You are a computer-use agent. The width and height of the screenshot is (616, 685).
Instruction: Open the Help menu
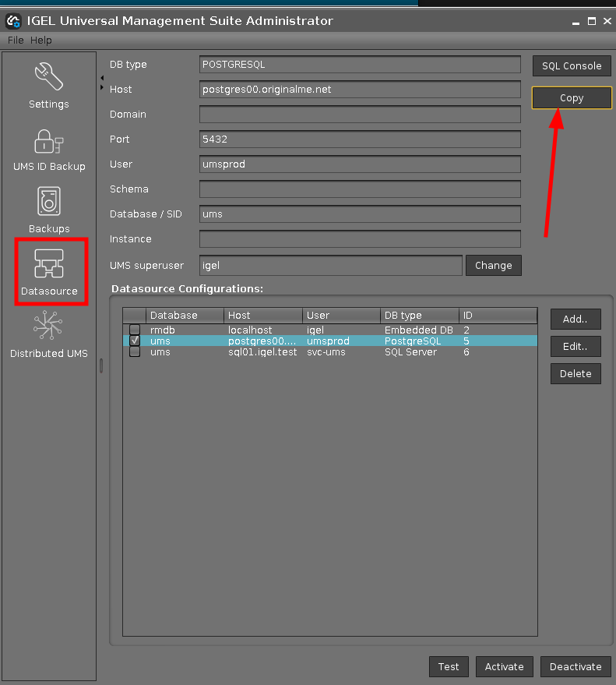click(41, 41)
